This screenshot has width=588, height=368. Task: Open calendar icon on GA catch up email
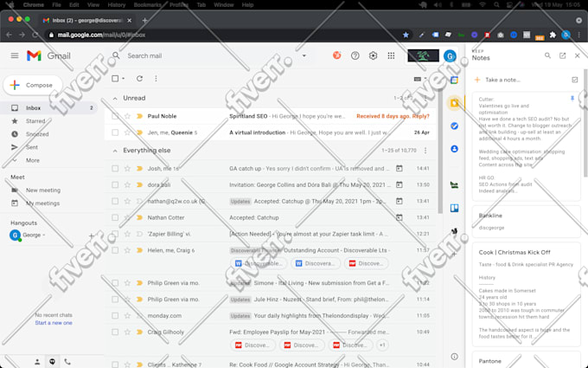click(399, 168)
